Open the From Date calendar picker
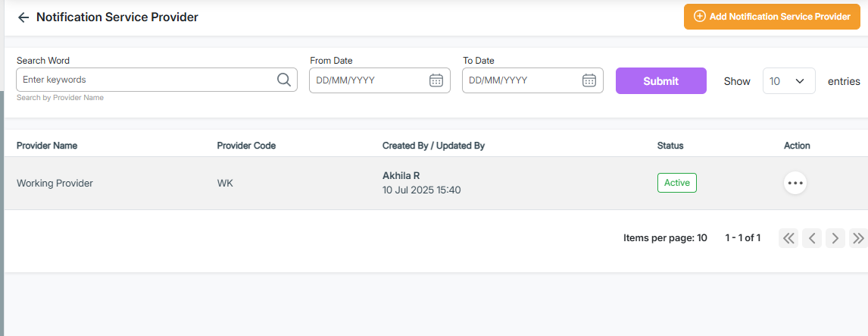 pyautogui.click(x=436, y=80)
